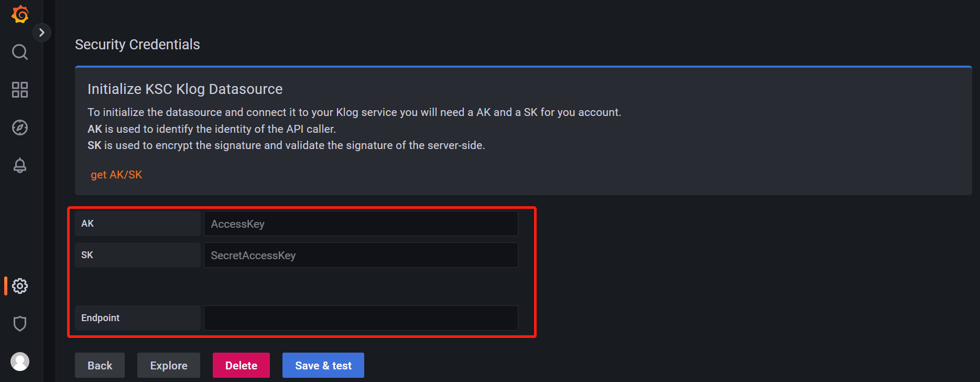The height and width of the screenshot is (382, 980).
Task: Open the Dashboards grid icon
Action: tap(20, 90)
